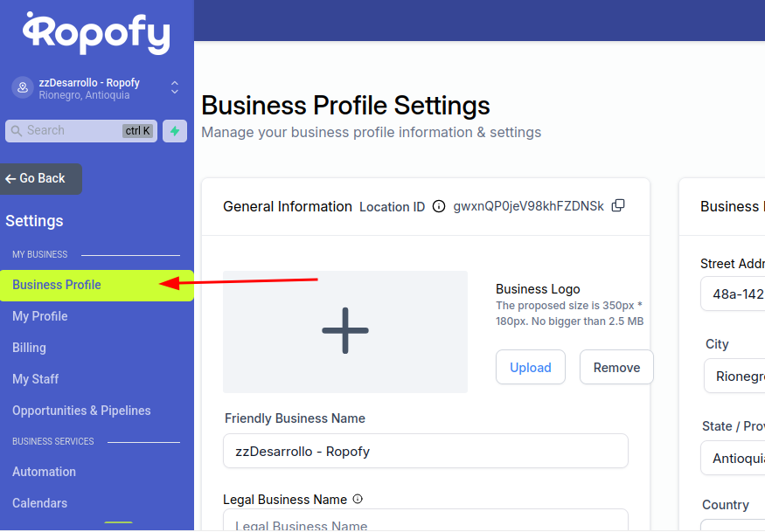
Task: Remove the business logo
Action: 616,367
